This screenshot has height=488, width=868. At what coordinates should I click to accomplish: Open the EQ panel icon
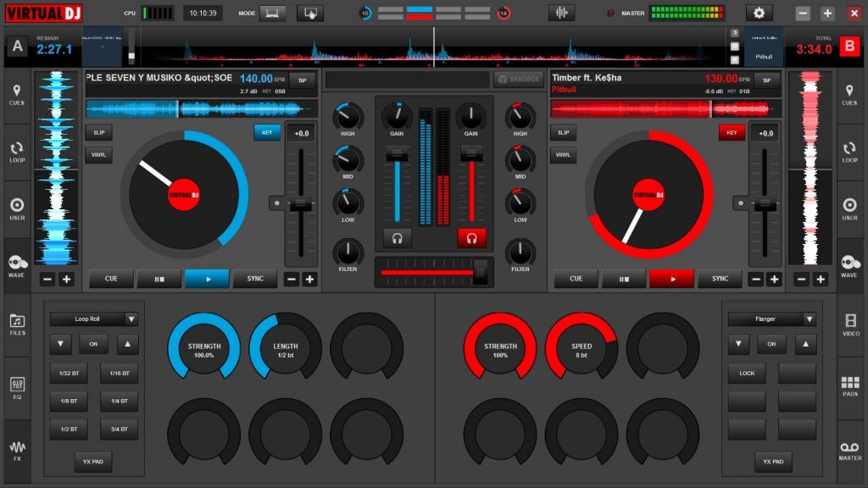click(17, 388)
